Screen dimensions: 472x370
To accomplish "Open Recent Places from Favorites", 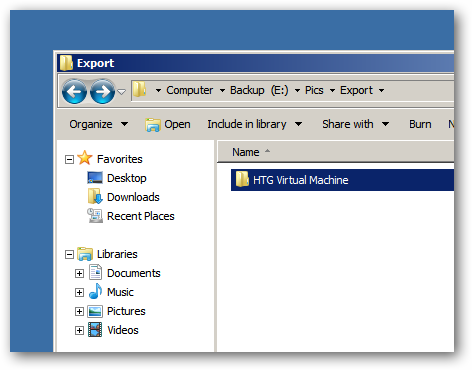I will point(141,216).
